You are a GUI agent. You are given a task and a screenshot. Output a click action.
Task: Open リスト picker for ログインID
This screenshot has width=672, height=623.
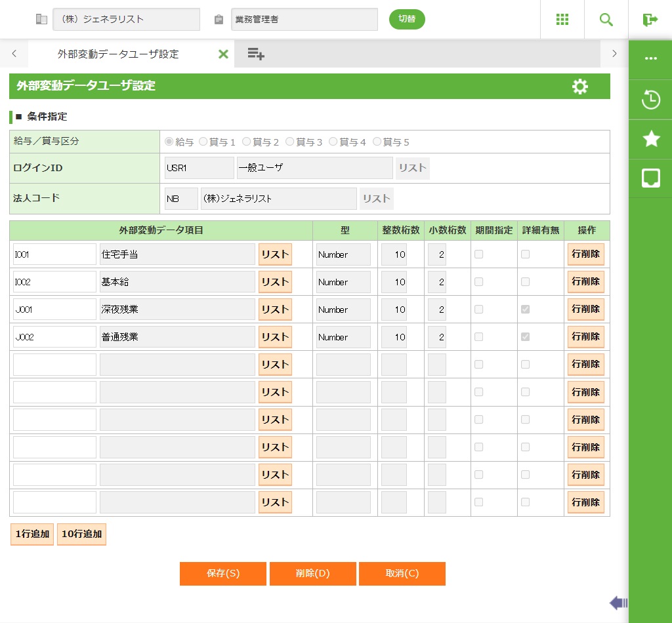412,168
